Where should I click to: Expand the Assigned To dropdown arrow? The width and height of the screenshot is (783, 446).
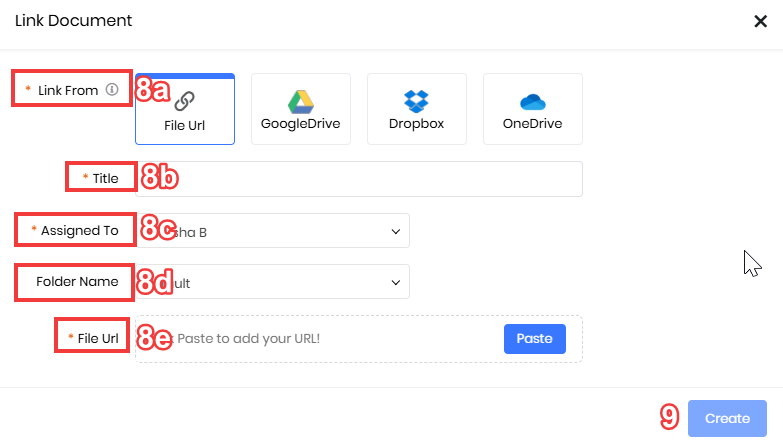tap(395, 231)
